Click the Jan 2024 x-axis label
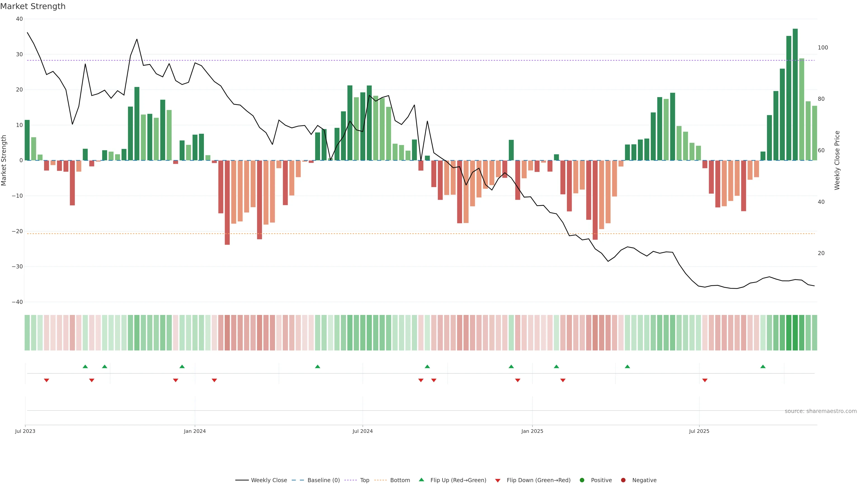This screenshot has height=488, width=868. point(195,431)
